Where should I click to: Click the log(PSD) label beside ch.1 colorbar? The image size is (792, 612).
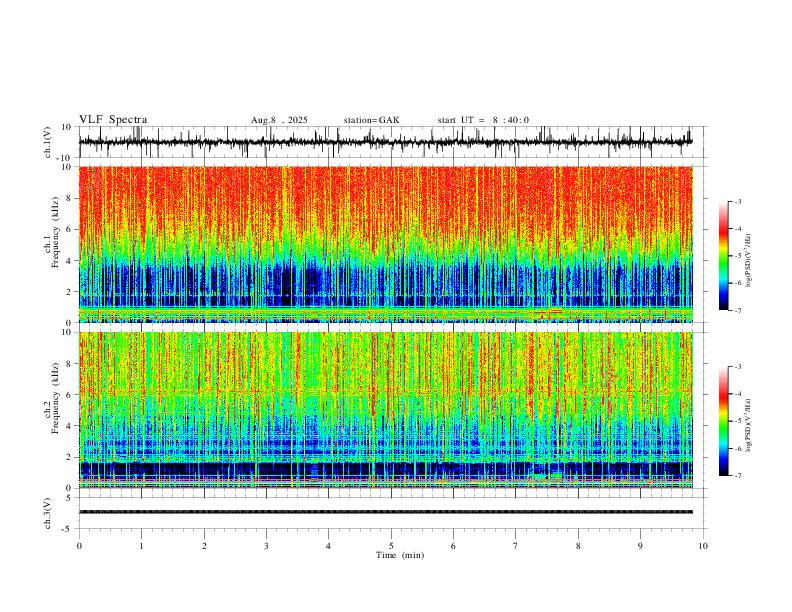point(748,260)
